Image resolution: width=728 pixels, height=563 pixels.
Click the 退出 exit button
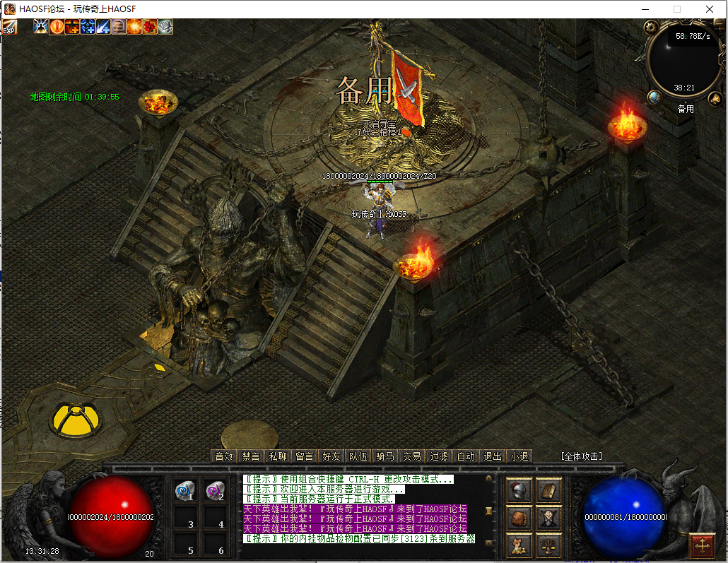pos(492,456)
